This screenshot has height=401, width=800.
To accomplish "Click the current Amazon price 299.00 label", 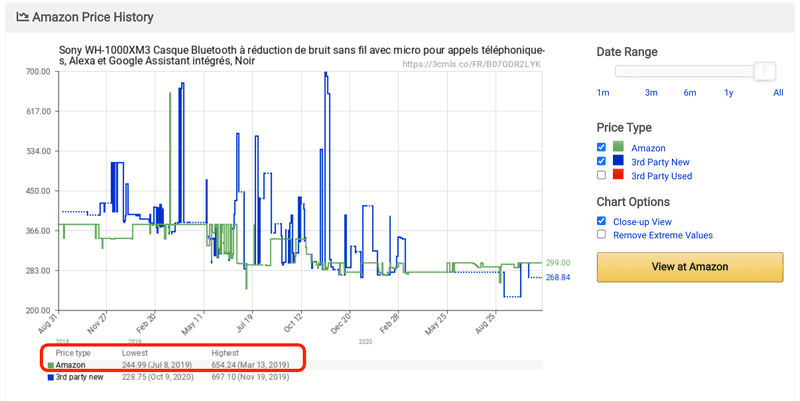I will point(558,263).
